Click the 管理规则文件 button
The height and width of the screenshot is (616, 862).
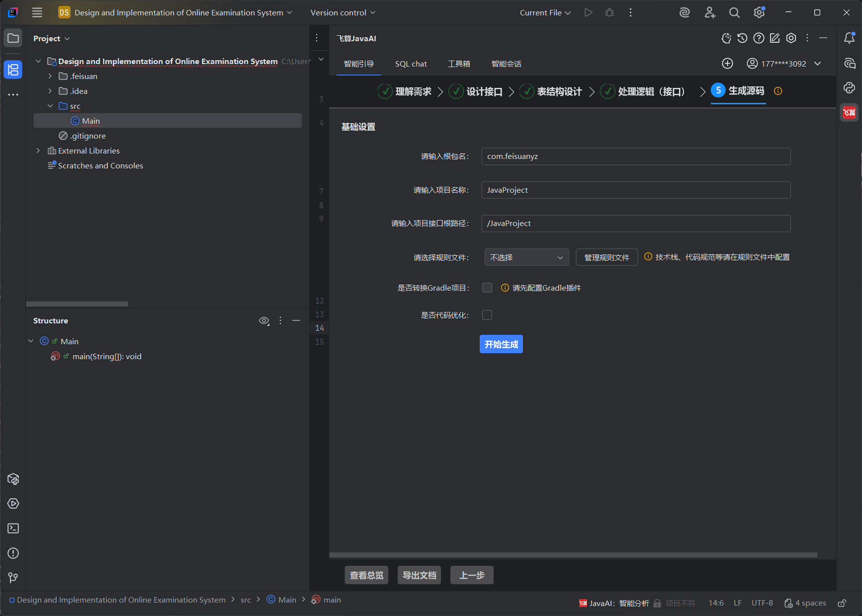coord(606,257)
